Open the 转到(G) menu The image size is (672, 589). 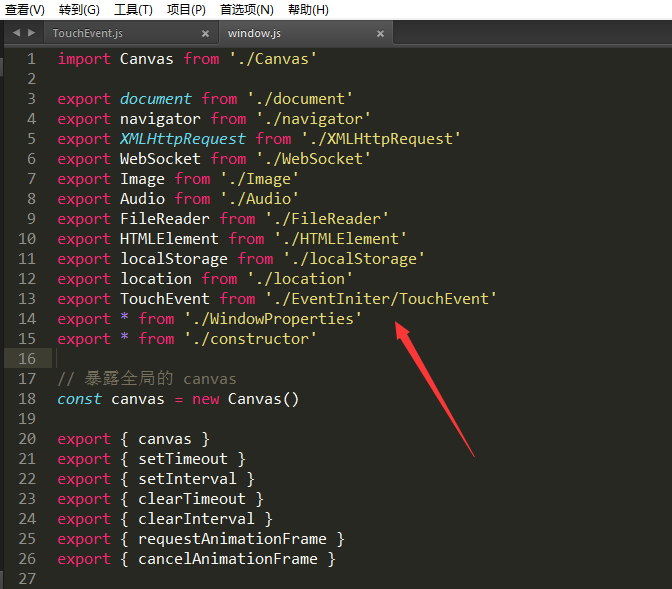tap(79, 9)
